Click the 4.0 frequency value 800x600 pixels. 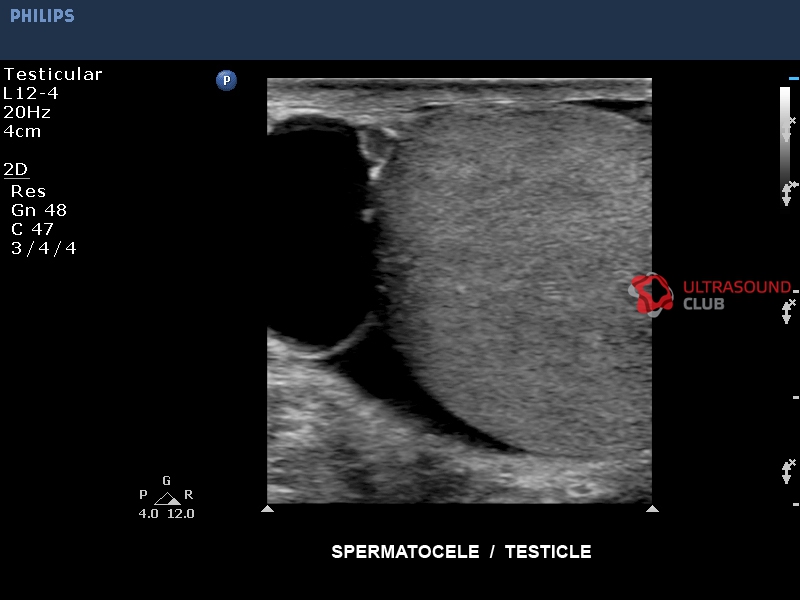point(148,514)
